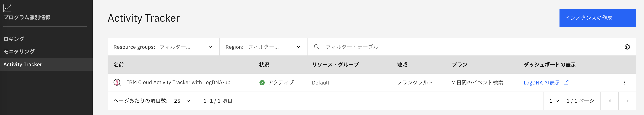Click the インスタンスの作成 button
Image resolution: width=644 pixels, height=115 pixels.
(597, 18)
